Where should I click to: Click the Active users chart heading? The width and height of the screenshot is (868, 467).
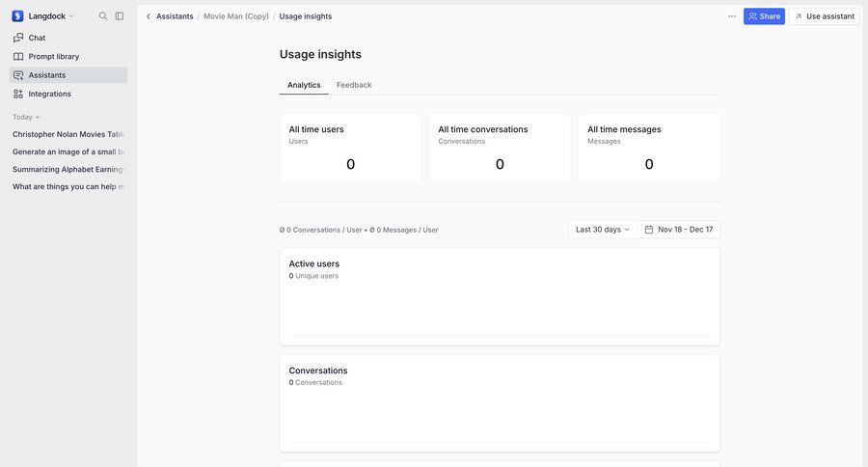coord(313,263)
